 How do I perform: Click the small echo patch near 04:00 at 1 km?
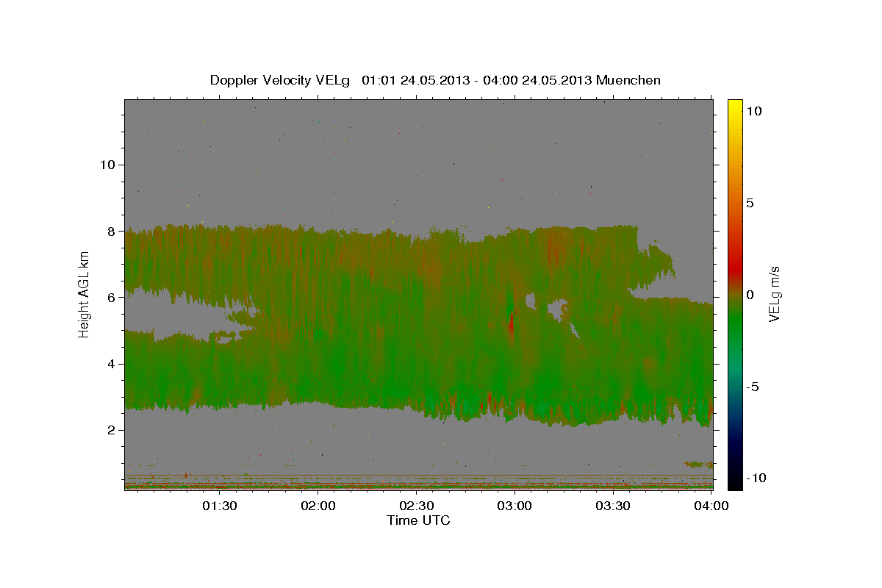(x=698, y=465)
